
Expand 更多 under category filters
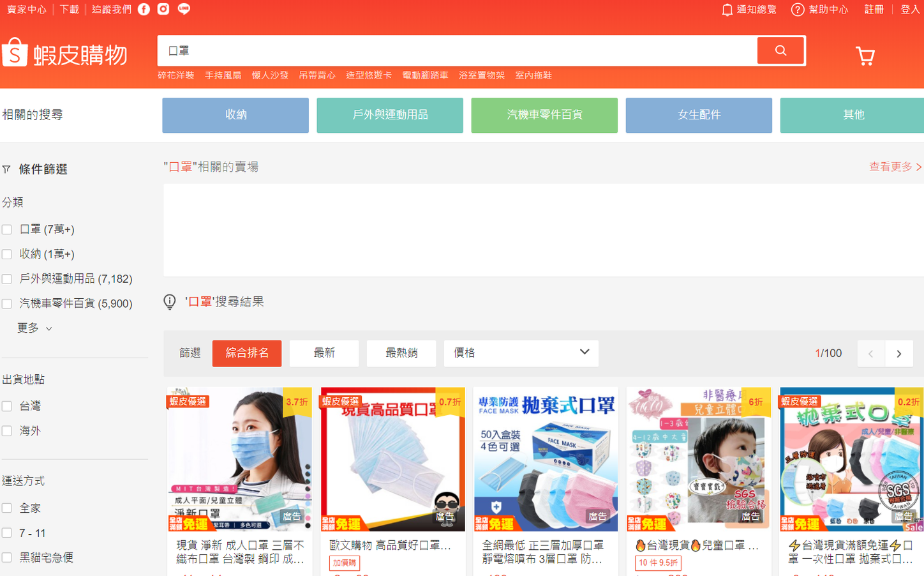[x=34, y=328]
